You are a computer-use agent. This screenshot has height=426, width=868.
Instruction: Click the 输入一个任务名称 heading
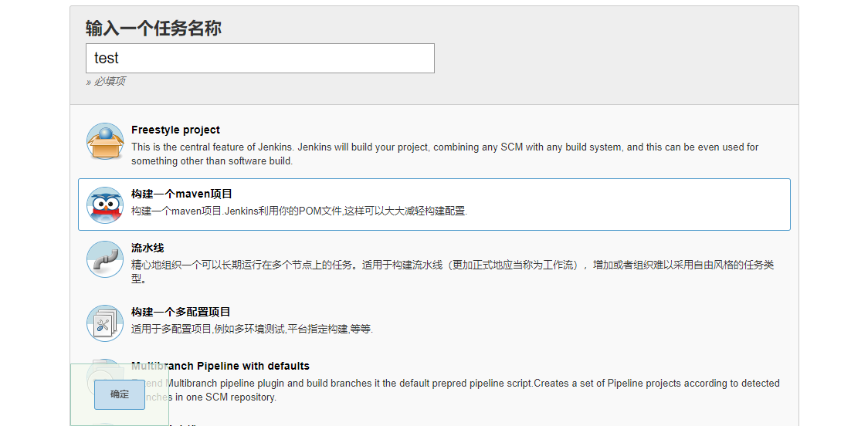(154, 28)
